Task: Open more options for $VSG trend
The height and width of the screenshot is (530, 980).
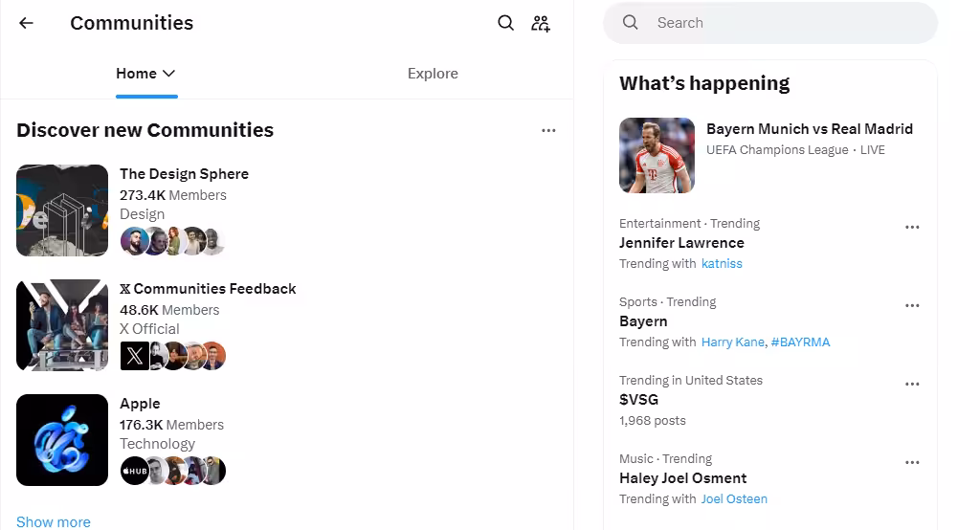Action: click(912, 384)
